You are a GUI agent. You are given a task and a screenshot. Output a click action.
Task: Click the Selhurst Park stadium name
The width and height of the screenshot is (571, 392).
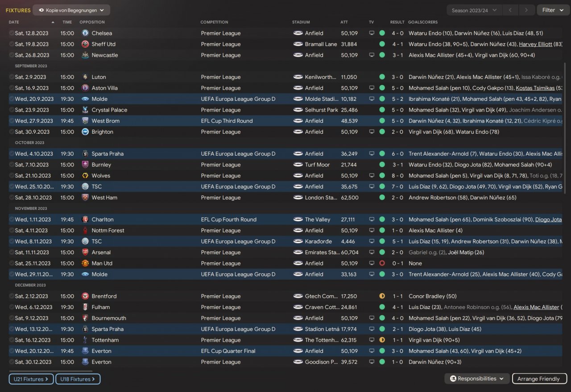[322, 110]
